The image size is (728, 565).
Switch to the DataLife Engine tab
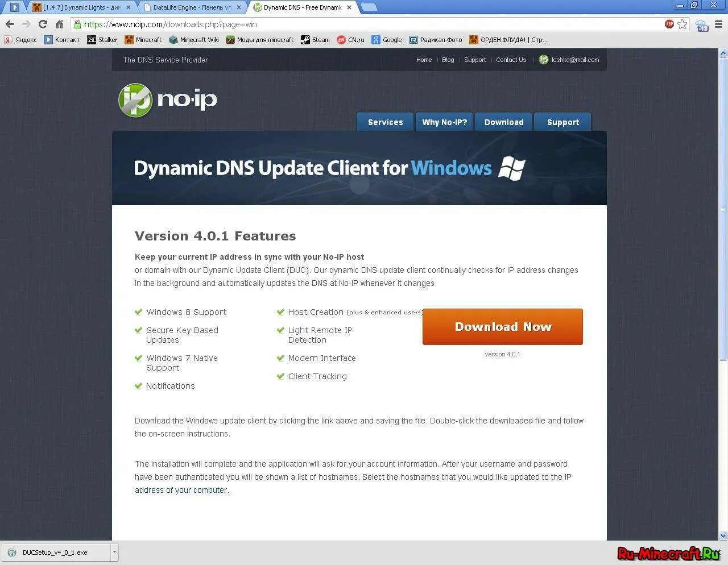pyautogui.click(x=192, y=7)
